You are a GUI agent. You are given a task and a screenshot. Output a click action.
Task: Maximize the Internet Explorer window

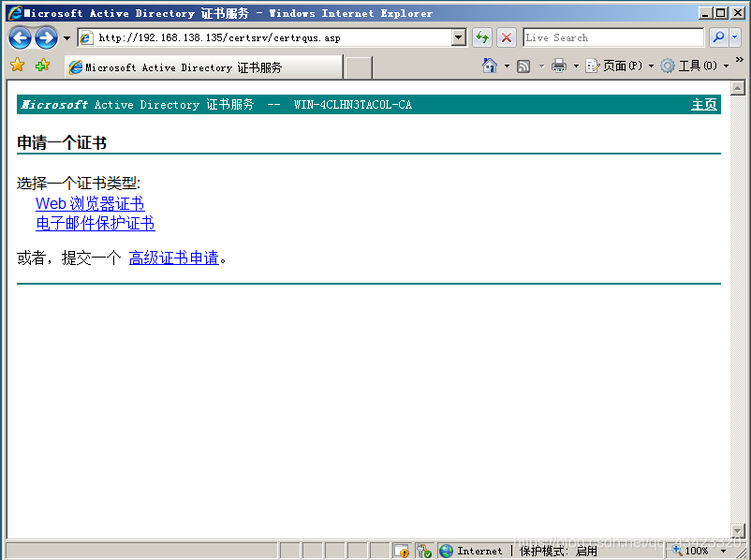720,13
